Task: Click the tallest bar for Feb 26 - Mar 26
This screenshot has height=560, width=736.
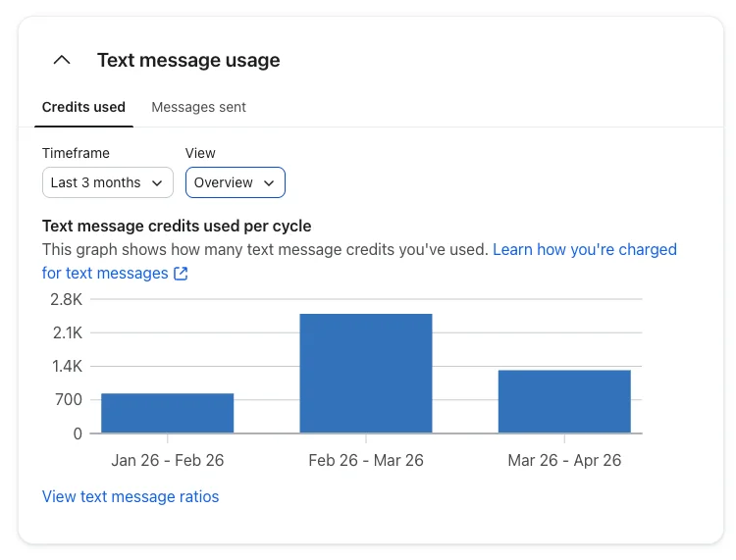Action: (366, 374)
